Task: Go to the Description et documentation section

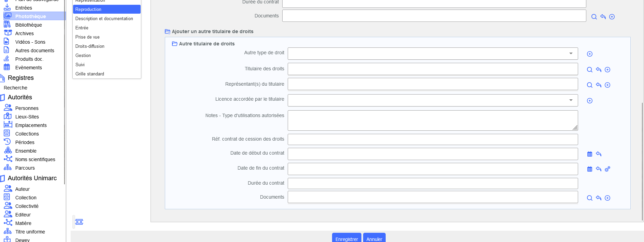Action: click(104, 18)
